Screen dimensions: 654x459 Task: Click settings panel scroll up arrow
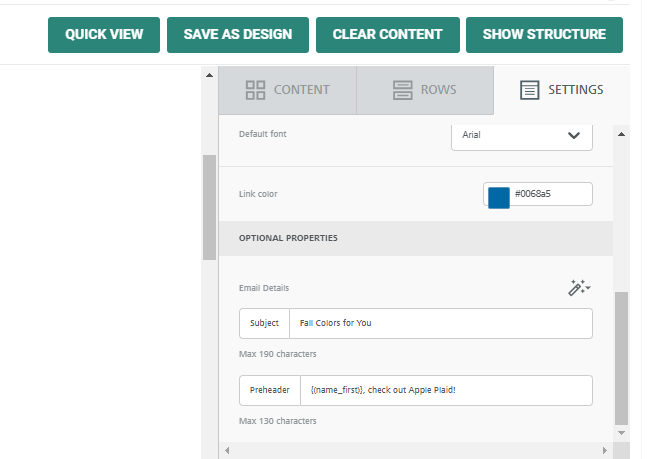621,134
